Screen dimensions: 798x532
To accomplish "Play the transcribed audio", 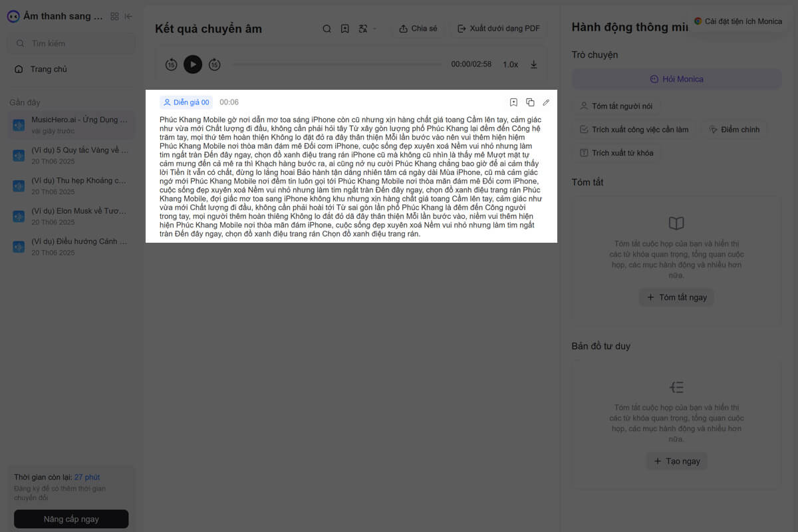I will (x=193, y=65).
